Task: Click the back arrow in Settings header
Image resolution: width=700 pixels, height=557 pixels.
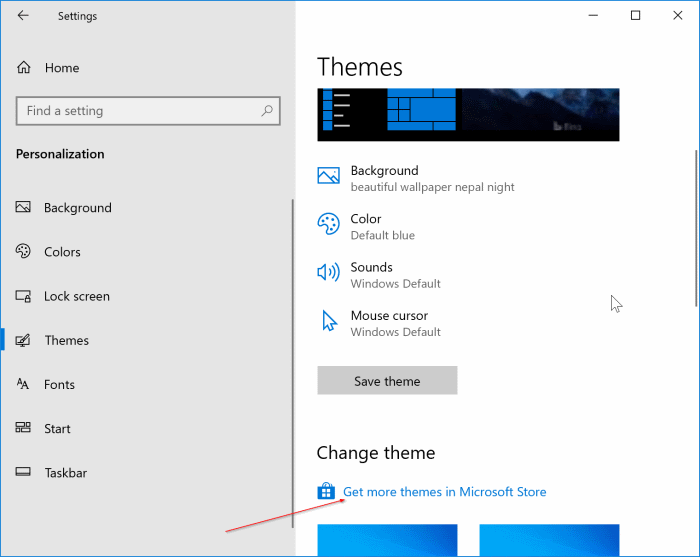Action: pos(23,16)
